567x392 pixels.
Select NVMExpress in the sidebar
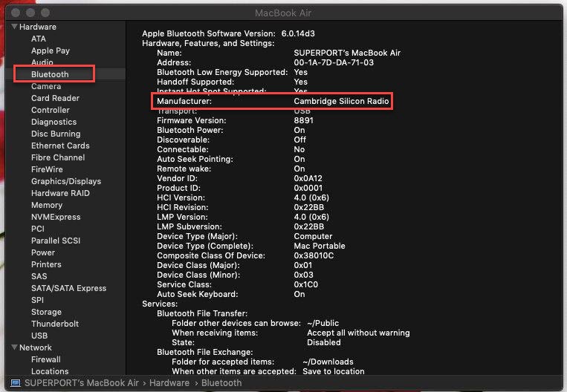click(x=56, y=217)
